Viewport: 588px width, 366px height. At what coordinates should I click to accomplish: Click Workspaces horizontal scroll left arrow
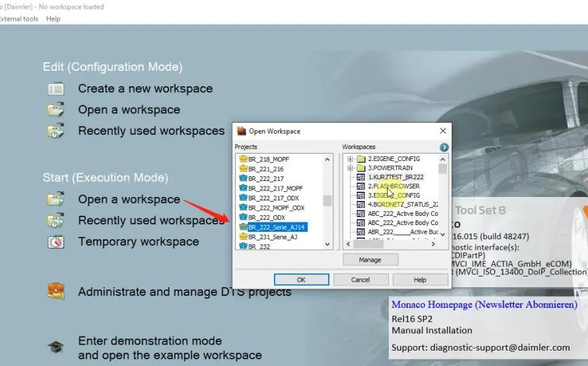tap(348, 244)
